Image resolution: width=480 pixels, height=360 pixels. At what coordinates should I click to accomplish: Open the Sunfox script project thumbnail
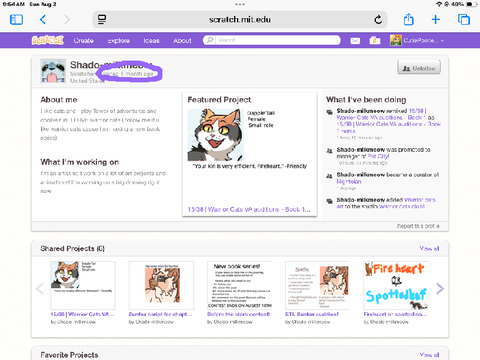161,285
